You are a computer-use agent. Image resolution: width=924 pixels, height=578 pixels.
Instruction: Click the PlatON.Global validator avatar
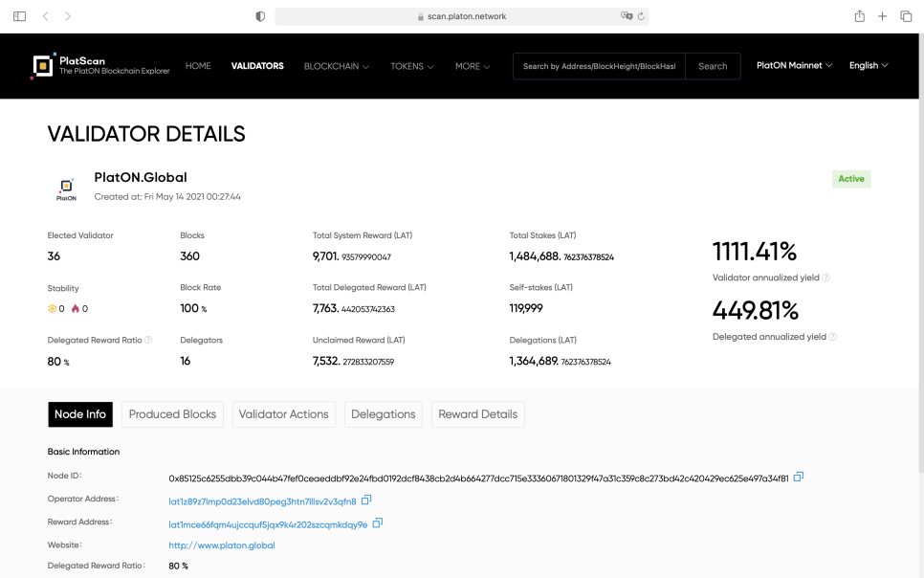coord(66,189)
